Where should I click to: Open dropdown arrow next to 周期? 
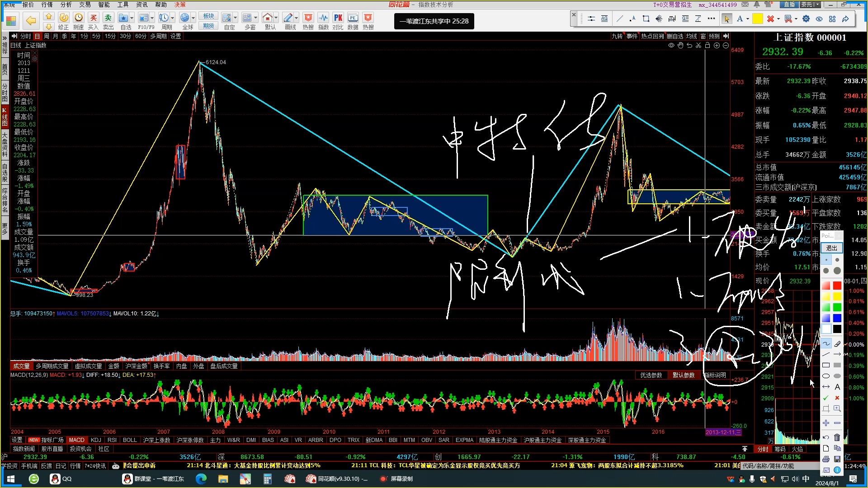[x=172, y=18]
